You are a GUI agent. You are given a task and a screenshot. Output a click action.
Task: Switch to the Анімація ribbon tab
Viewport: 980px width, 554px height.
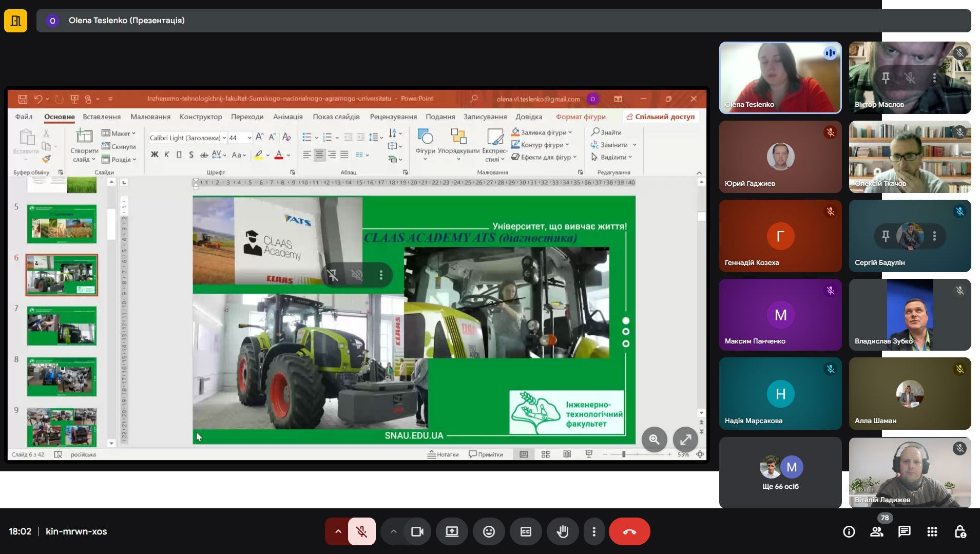tap(287, 117)
